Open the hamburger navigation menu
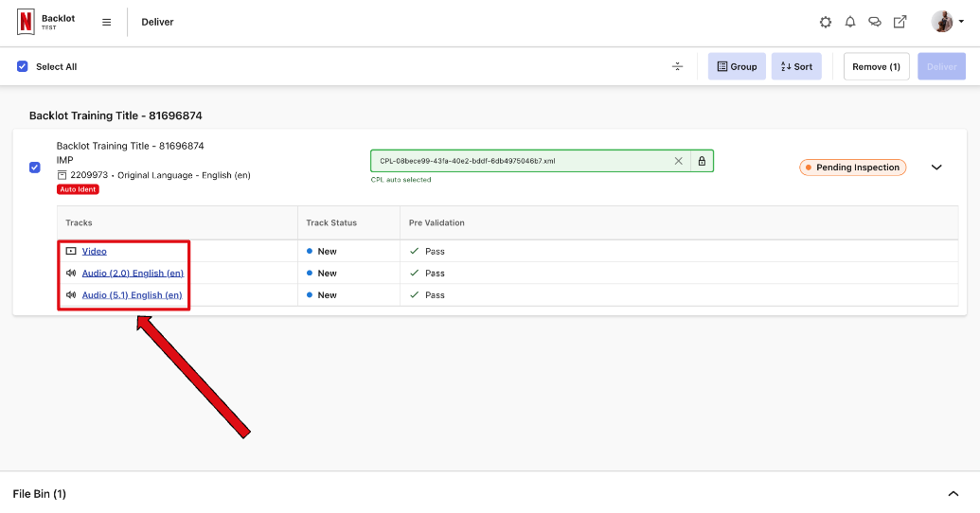 pos(107,22)
